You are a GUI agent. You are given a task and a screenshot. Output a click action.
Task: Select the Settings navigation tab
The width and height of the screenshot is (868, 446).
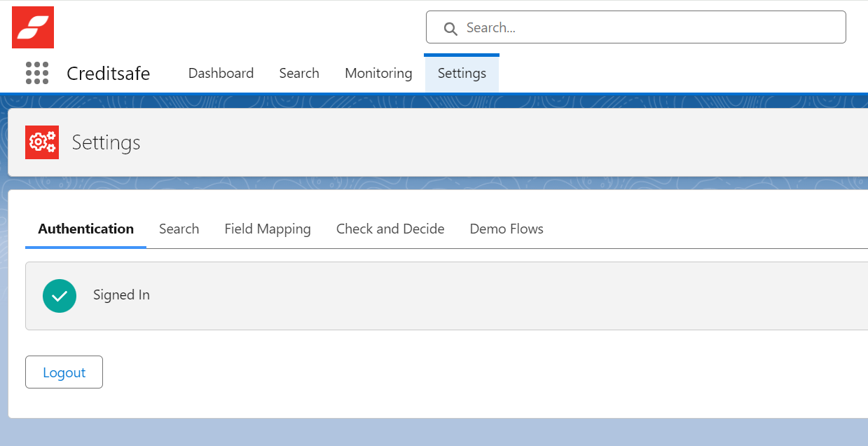pyautogui.click(x=462, y=73)
